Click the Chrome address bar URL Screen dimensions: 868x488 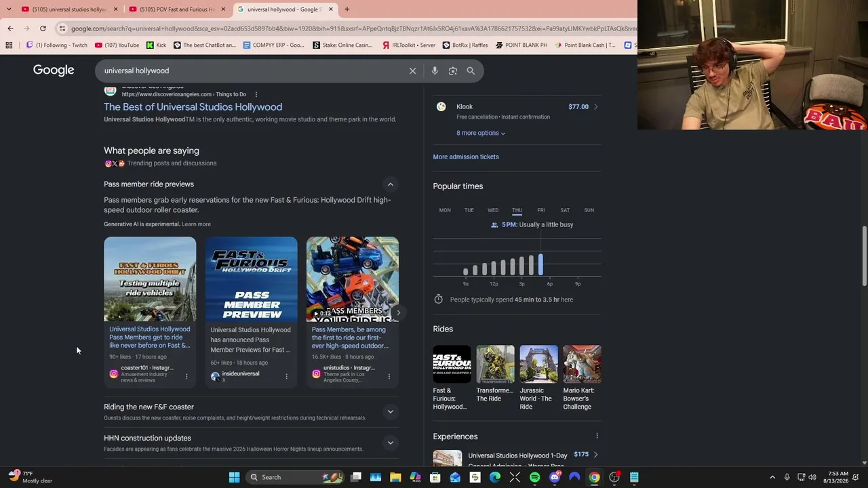pyautogui.click(x=353, y=28)
